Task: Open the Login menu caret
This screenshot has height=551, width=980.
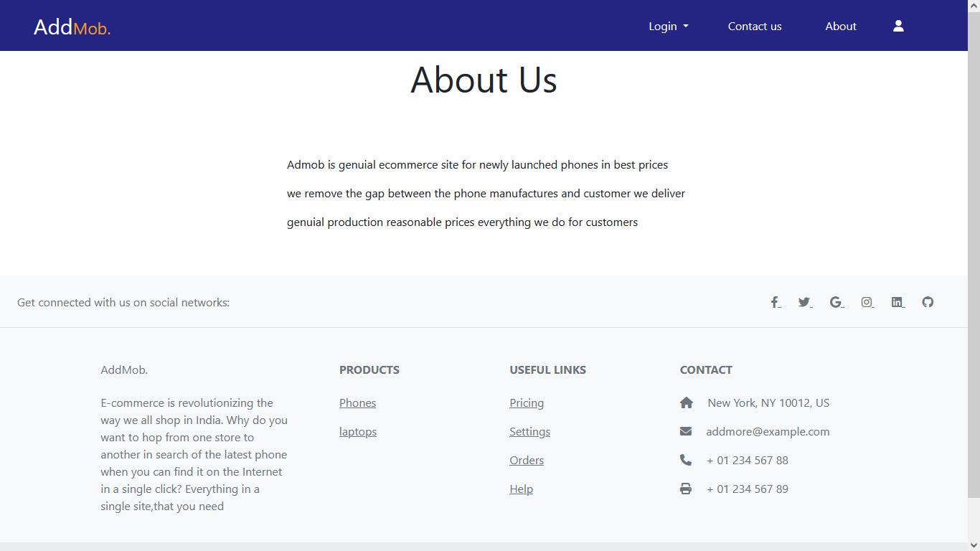Action: [x=686, y=27]
